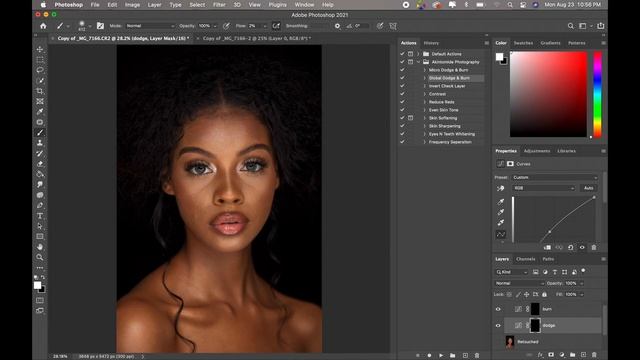Toggle checkmark for Micro Dodge & Burn action

point(402,70)
